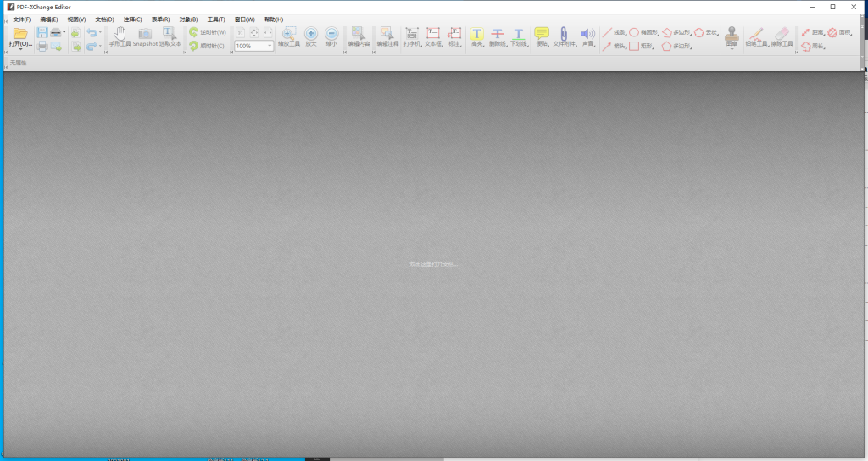
Task: Click the Edit Content (编辑内容) button
Action: (359, 37)
